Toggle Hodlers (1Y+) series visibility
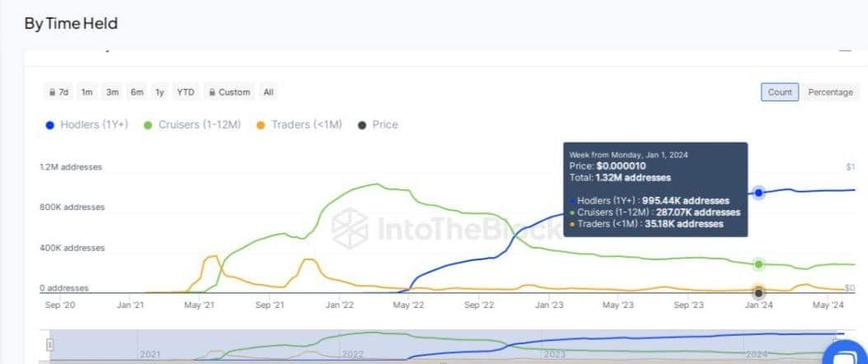Image resolution: width=868 pixels, height=364 pixels. (87, 125)
